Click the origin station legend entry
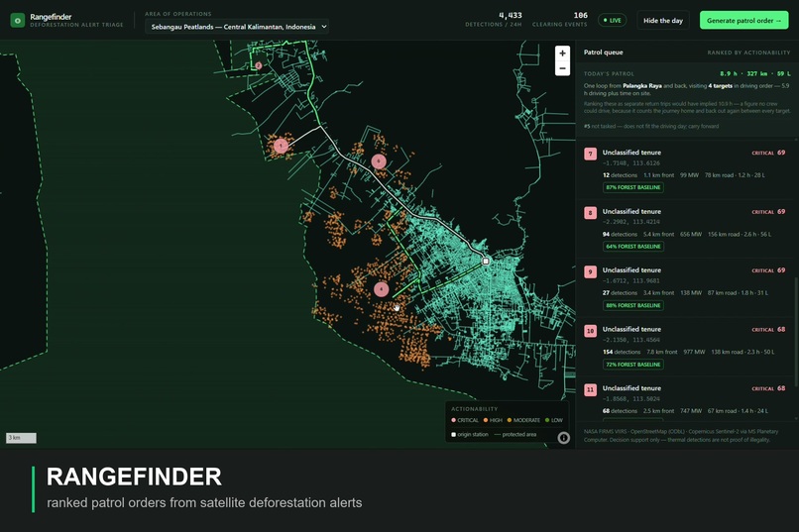 click(469, 435)
